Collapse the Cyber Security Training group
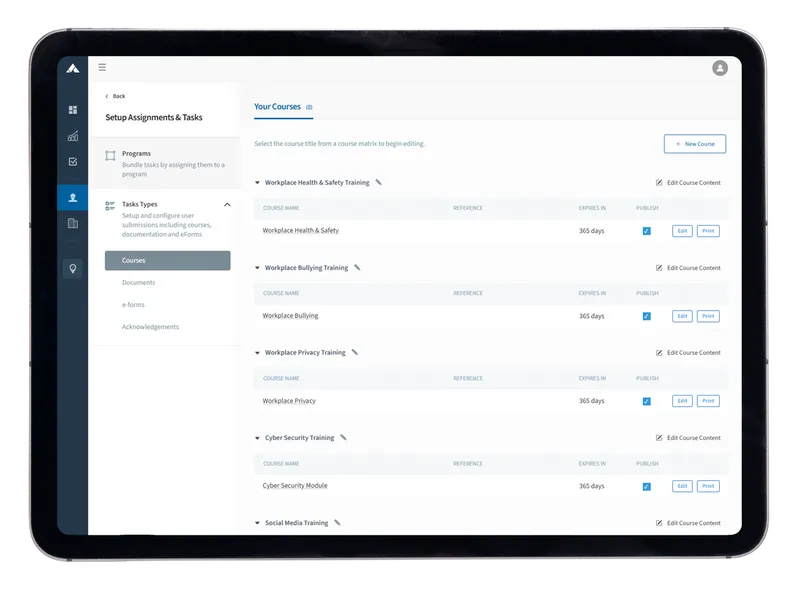Image resolution: width=800 pixels, height=591 pixels. click(257, 438)
